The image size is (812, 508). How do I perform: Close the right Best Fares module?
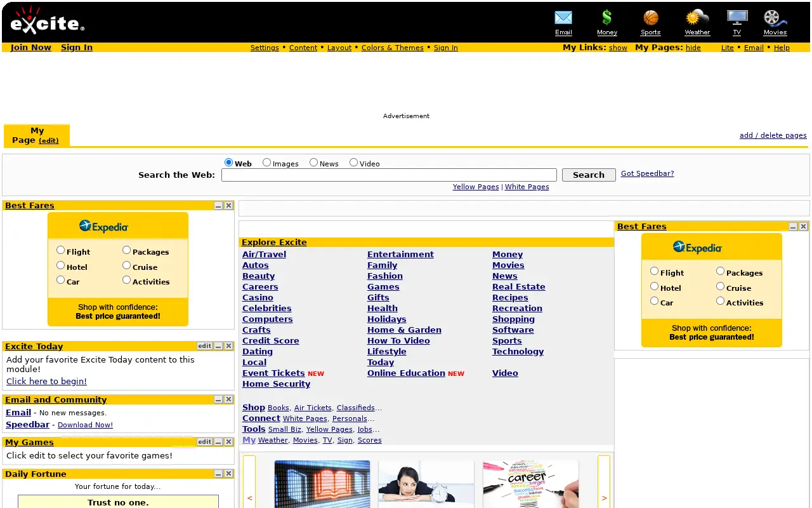pos(804,227)
